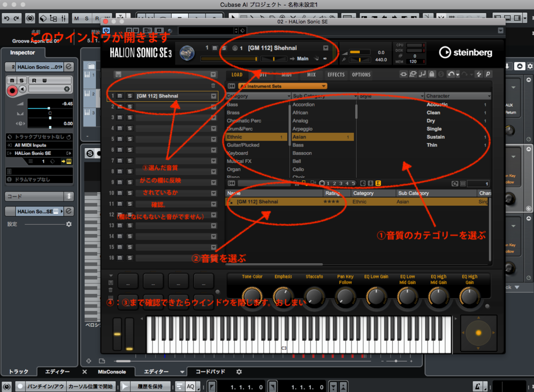Viewport: 534px width, 392px height.
Task: Open the LOAD tab
Action: click(x=237, y=75)
